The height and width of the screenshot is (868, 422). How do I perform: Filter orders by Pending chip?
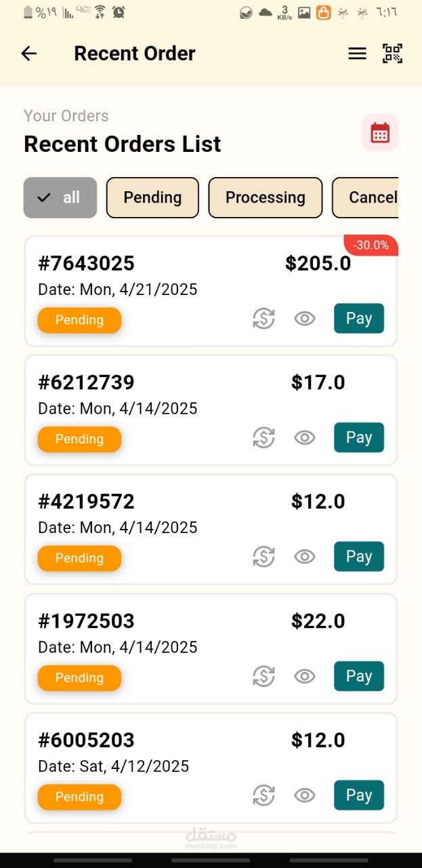point(152,197)
